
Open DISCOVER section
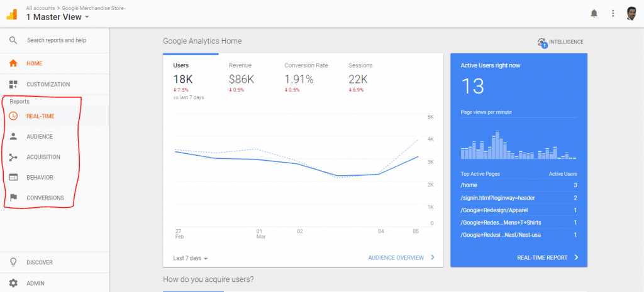click(40, 262)
